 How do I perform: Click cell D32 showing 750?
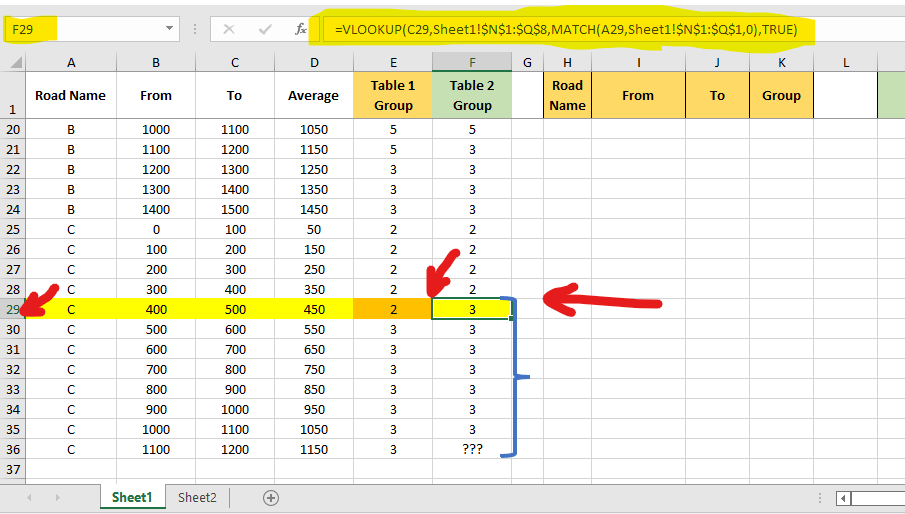[x=314, y=369]
